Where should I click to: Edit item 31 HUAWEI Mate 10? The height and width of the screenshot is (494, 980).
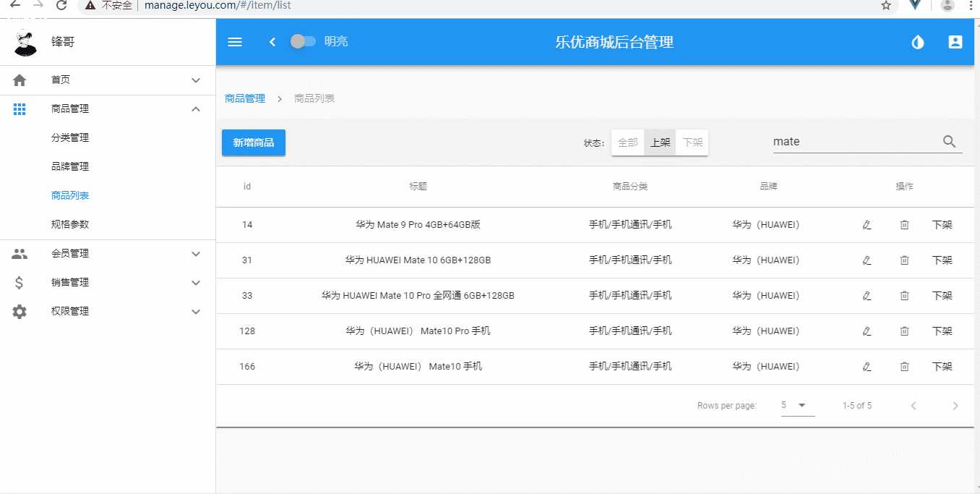point(867,260)
